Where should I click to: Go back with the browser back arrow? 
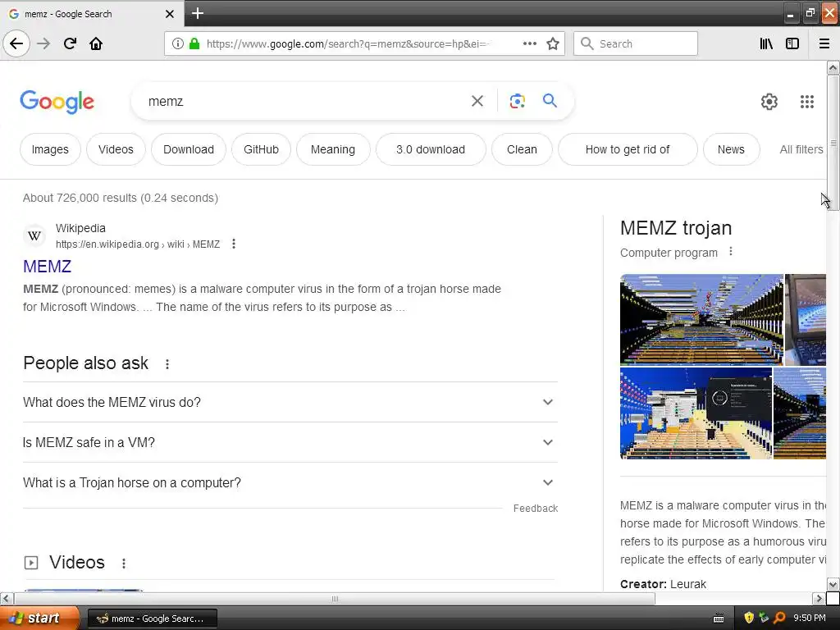pyautogui.click(x=16, y=43)
